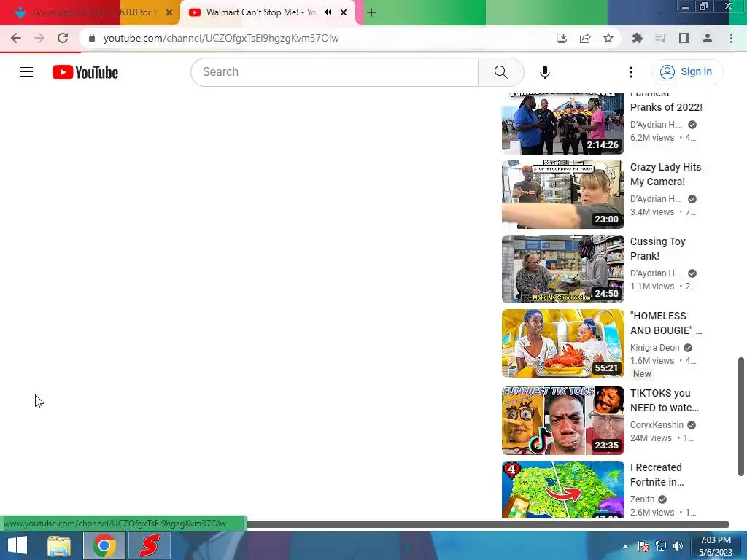
Task: Open the network icon in system tray
Action: click(661, 546)
